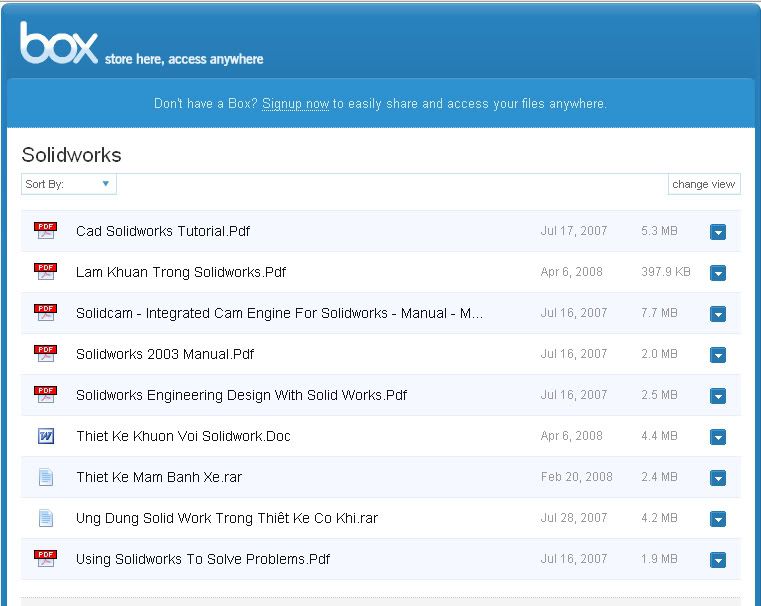Open actions arrow for Solidworks 2003 Manual.Pdf
This screenshot has width=761, height=606.
718,355
